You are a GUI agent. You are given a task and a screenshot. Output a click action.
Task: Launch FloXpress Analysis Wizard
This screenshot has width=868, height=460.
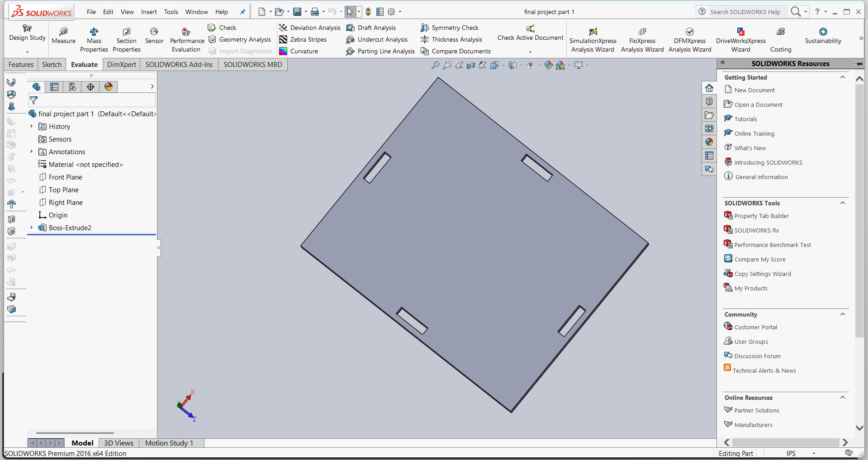[642, 40]
